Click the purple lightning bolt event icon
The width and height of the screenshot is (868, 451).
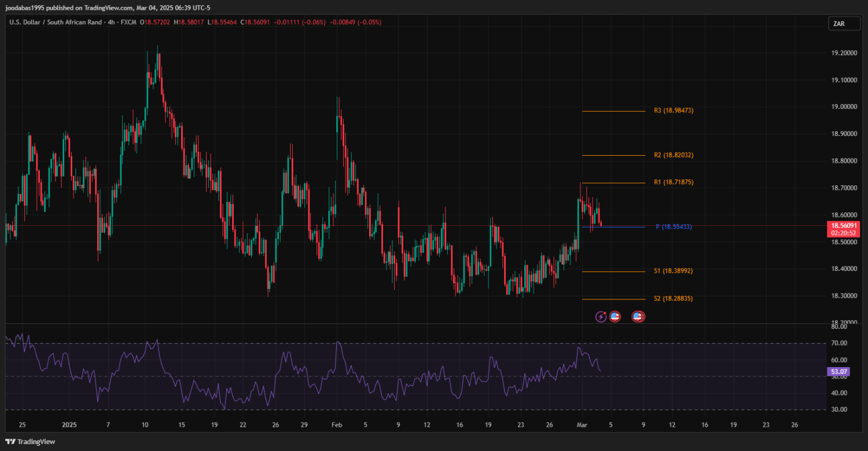click(601, 317)
